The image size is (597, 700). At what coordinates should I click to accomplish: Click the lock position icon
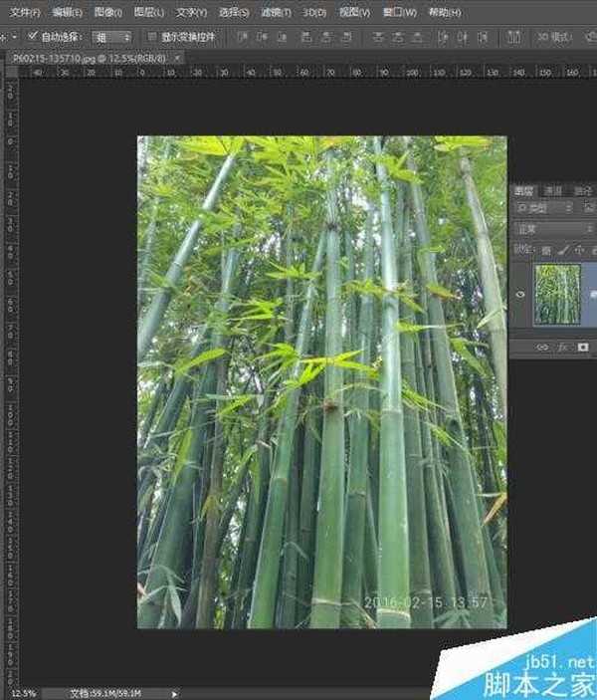576,249
